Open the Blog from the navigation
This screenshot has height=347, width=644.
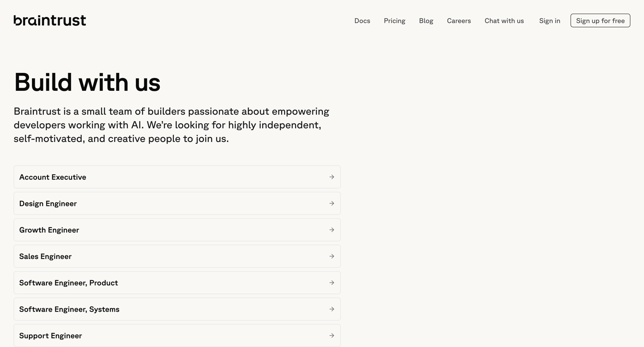[x=426, y=20]
